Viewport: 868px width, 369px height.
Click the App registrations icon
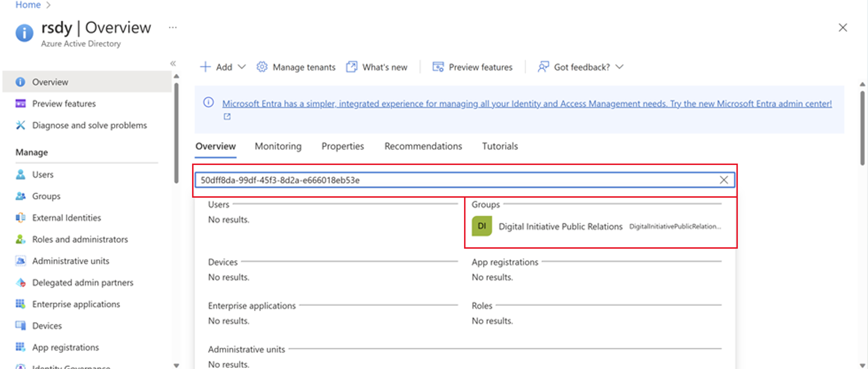click(x=20, y=347)
